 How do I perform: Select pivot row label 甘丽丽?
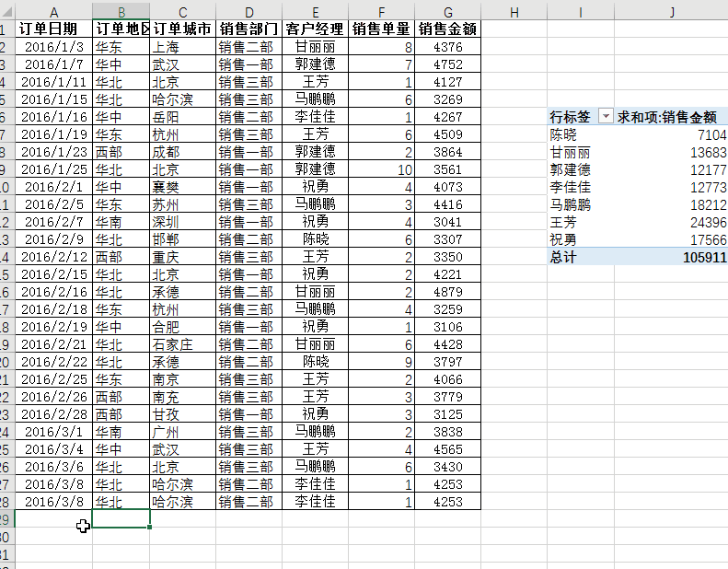pyautogui.click(x=581, y=152)
